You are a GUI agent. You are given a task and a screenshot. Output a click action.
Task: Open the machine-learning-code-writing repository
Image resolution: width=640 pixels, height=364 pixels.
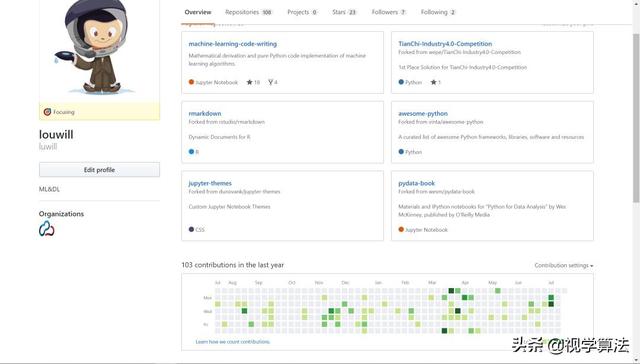233,44
